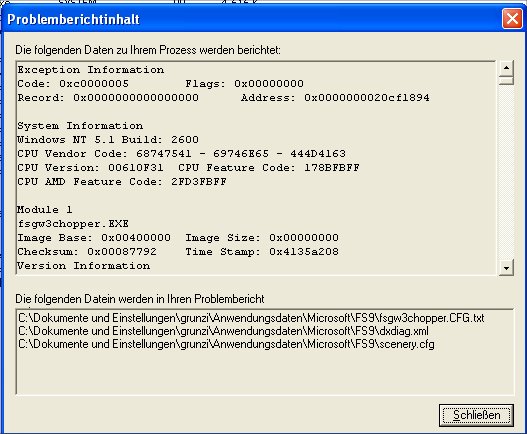The width and height of the screenshot is (527, 434).
Task: Click the 'Exception Information' heading line
Action: tap(91, 70)
